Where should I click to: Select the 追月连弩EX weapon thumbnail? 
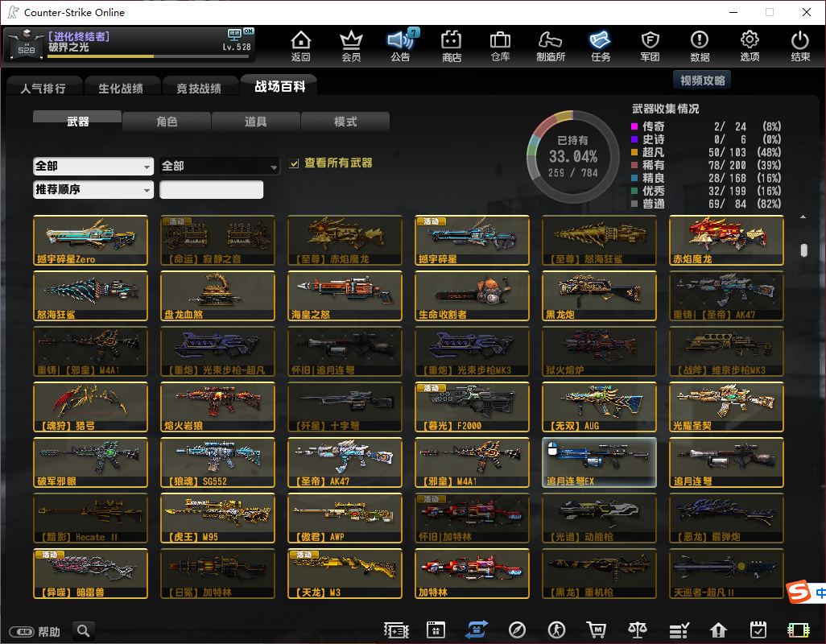(599, 463)
